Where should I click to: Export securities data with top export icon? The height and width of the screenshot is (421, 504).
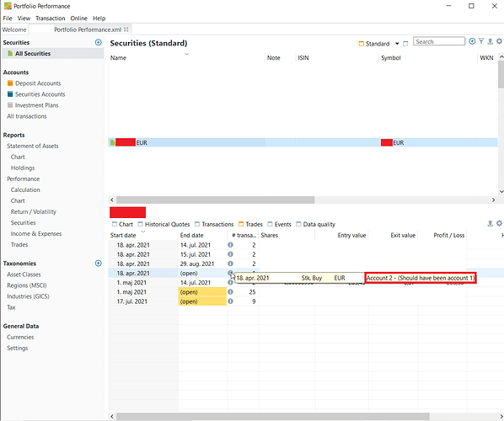coord(491,41)
